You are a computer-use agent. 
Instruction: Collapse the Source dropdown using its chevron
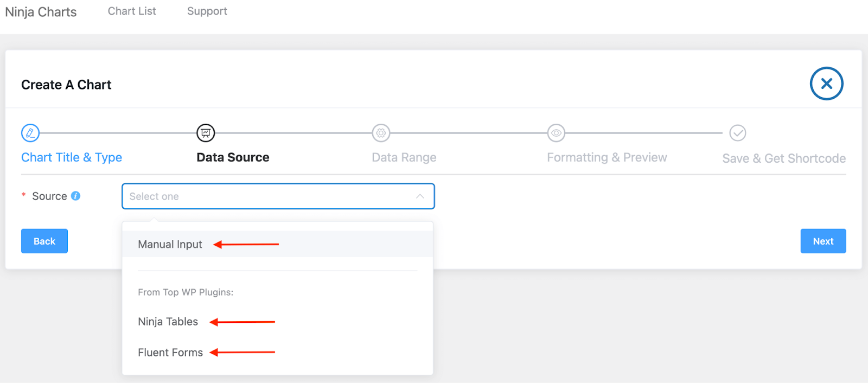(420, 196)
